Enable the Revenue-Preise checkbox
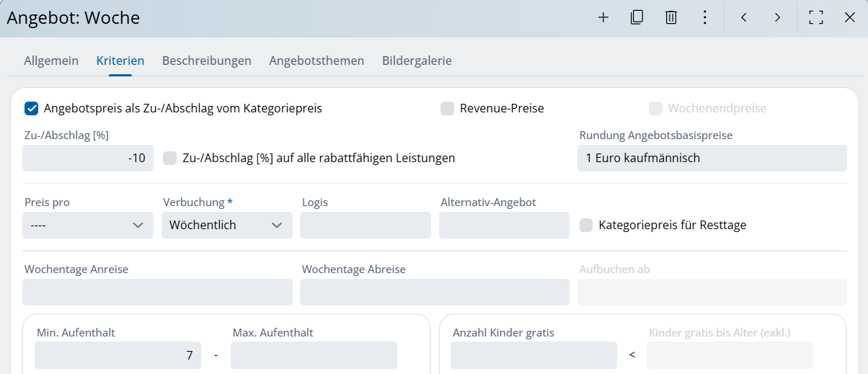 pyautogui.click(x=447, y=108)
